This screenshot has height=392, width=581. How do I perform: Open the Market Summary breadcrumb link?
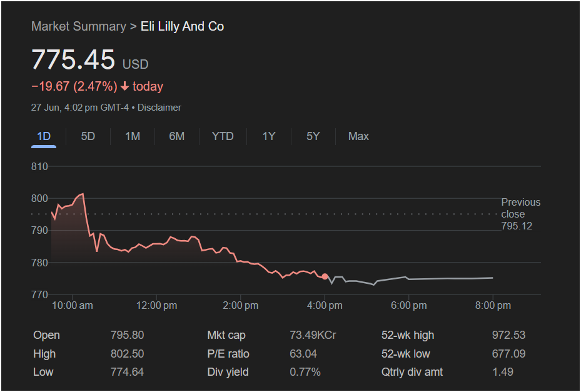point(79,26)
